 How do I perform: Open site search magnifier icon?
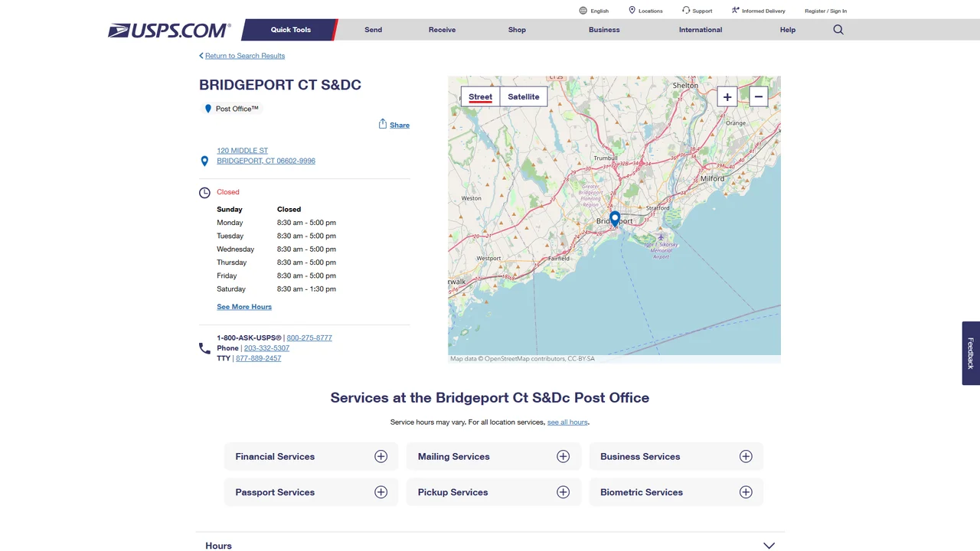pyautogui.click(x=838, y=30)
